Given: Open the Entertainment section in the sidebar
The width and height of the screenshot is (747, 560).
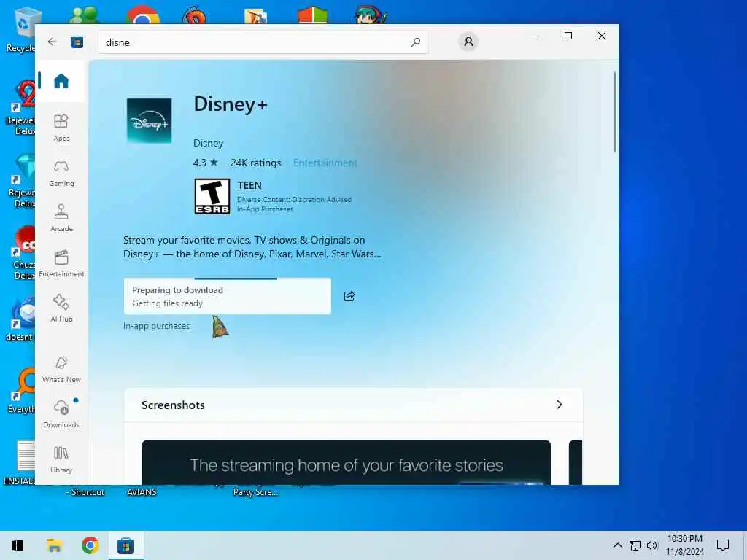Looking at the screenshot, I should pos(61,263).
